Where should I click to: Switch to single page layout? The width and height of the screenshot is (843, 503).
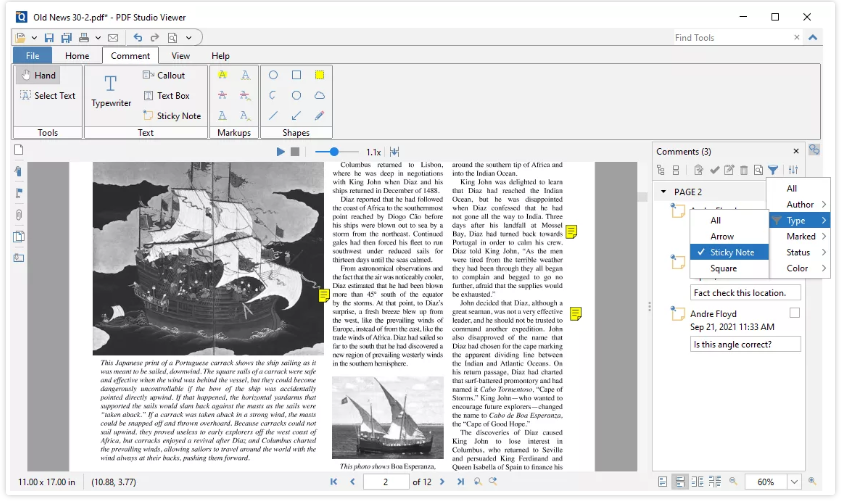pyautogui.click(x=663, y=483)
